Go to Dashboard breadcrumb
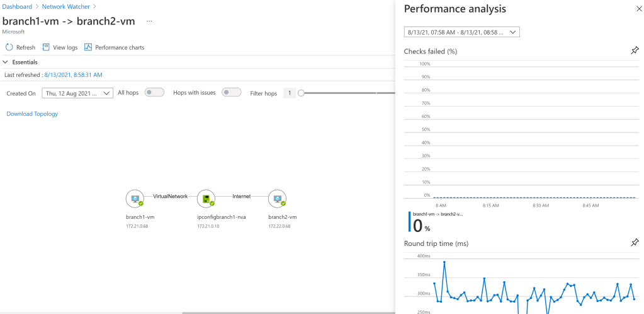This screenshot has height=314, width=644. pos(17,6)
